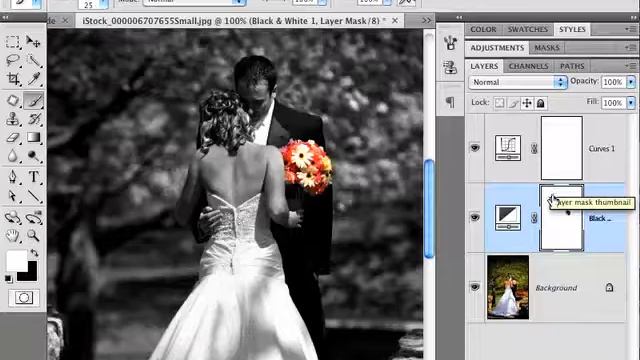
Task: Switch to the Paths tab
Action: [x=572, y=66]
